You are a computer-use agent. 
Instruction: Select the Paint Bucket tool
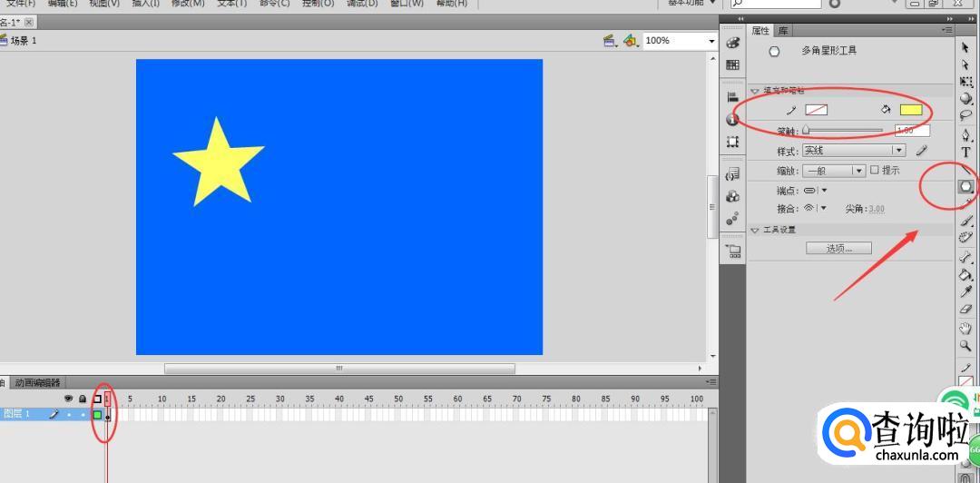966,274
